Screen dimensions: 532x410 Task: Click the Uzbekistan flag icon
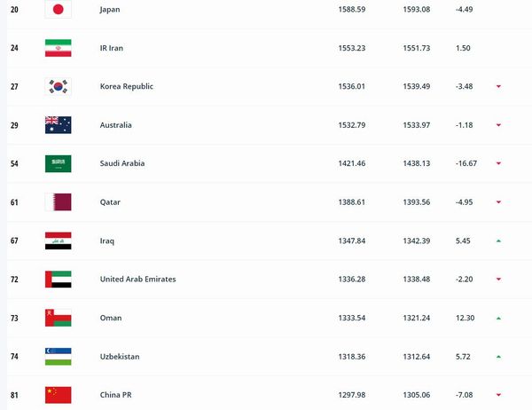pyautogui.click(x=58, y=356)
